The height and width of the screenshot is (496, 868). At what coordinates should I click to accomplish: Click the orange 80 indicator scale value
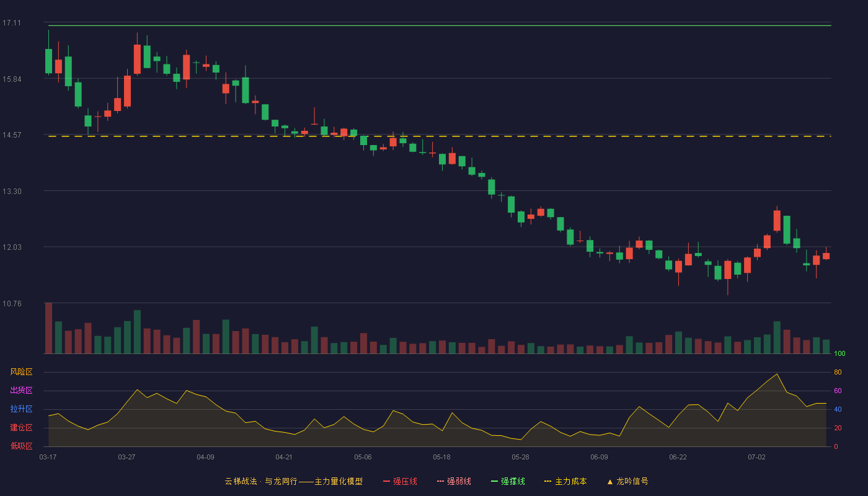pyautogui.click(x=838, y=372)
